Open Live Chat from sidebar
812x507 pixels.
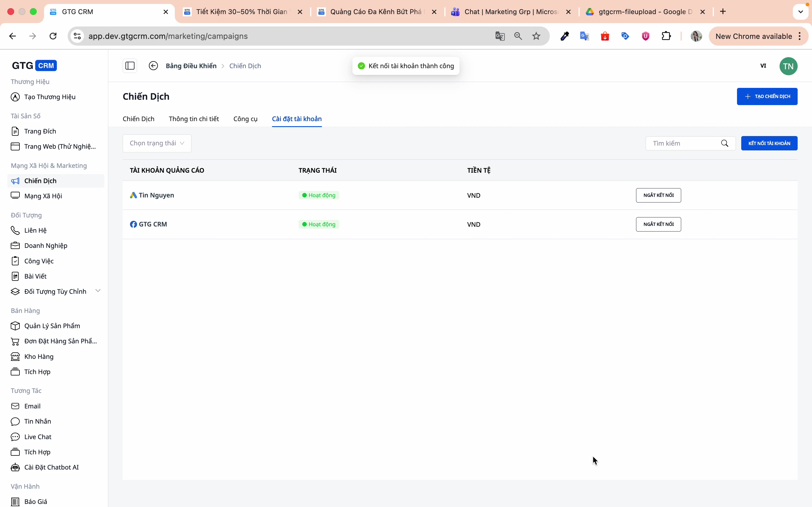click(37, 437)
